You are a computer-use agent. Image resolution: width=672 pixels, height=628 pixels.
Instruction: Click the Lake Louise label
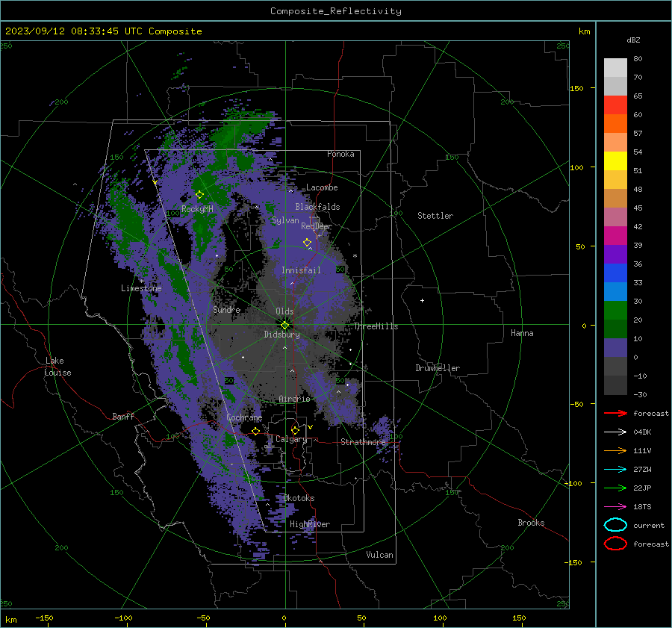[58, 367]
